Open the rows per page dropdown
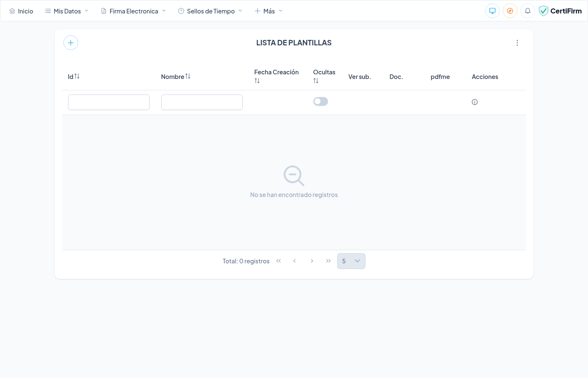588x378 pixels. coord(351,261)
